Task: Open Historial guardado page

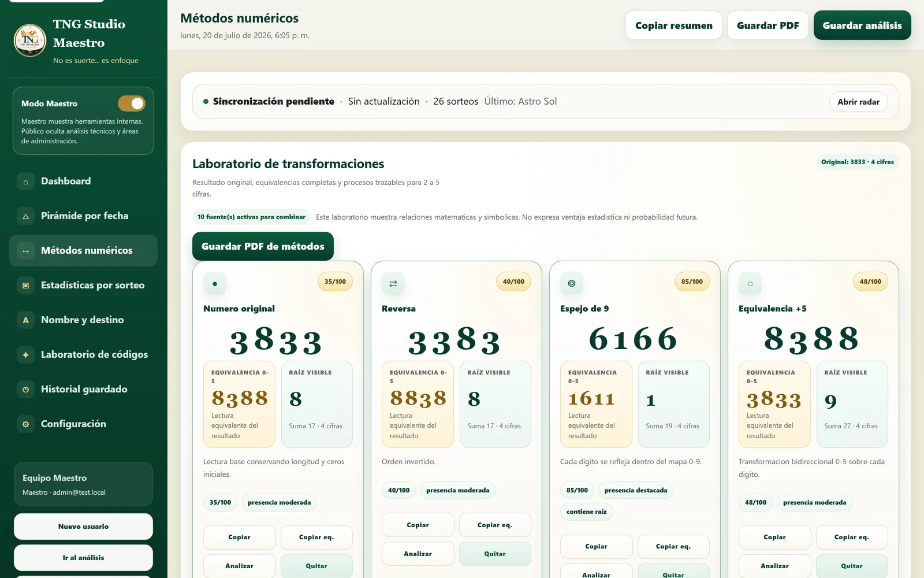Action: point(83,390)
